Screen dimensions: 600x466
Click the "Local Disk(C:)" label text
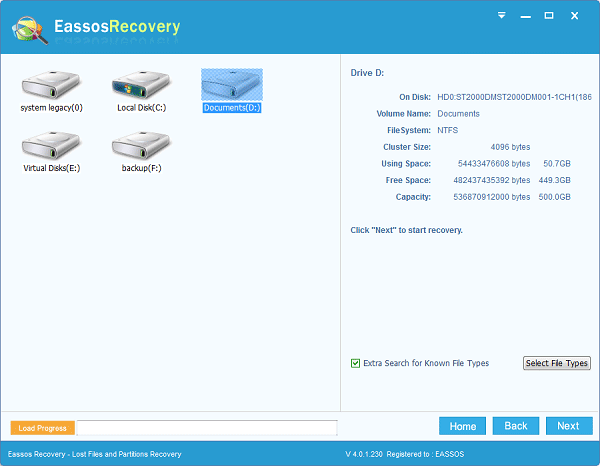click(x=142, y=108)
